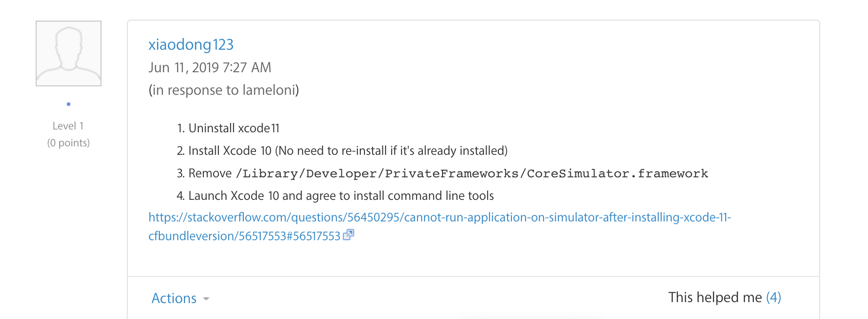Click the (4) helped count
This screenshot has height=319, width=868.
pos(774,297)
